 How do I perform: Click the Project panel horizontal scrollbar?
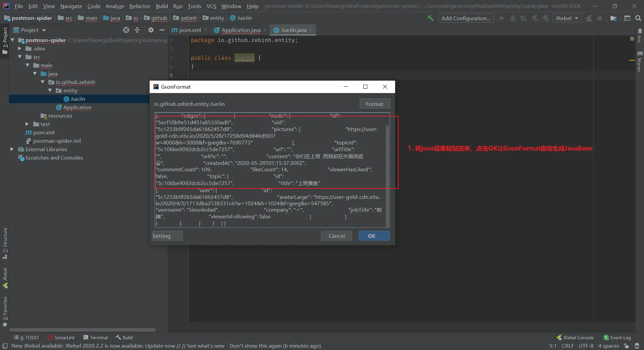coord(83,330)
